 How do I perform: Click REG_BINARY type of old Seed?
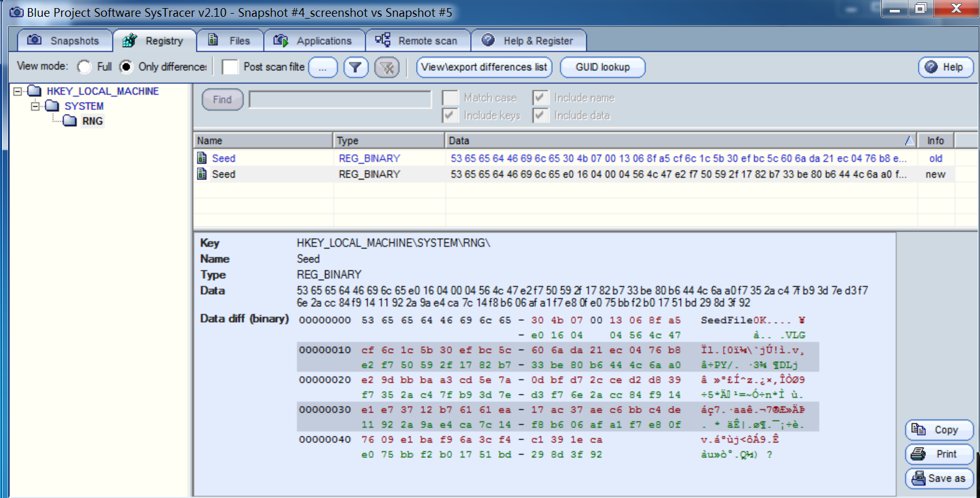369,159
